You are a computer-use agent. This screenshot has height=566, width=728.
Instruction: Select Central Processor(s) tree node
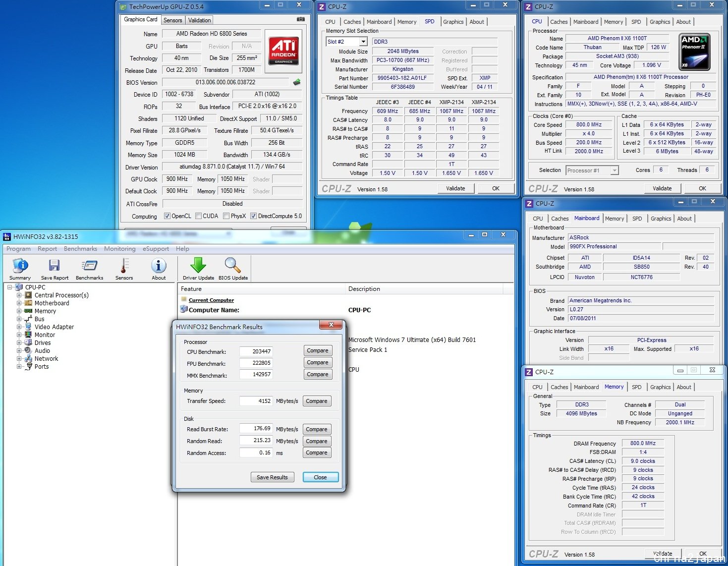pos(61,295)
